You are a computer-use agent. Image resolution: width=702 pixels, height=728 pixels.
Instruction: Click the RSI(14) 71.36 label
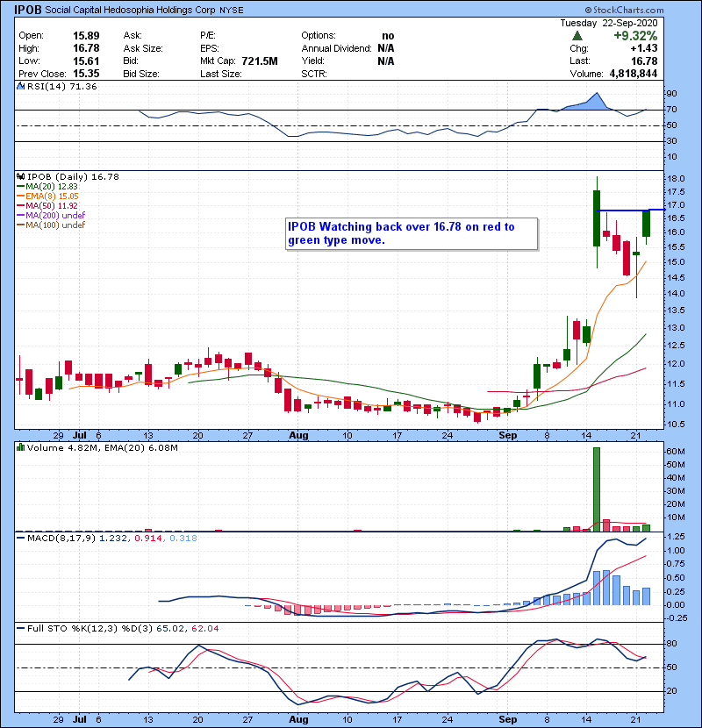[x=61, y=86]
